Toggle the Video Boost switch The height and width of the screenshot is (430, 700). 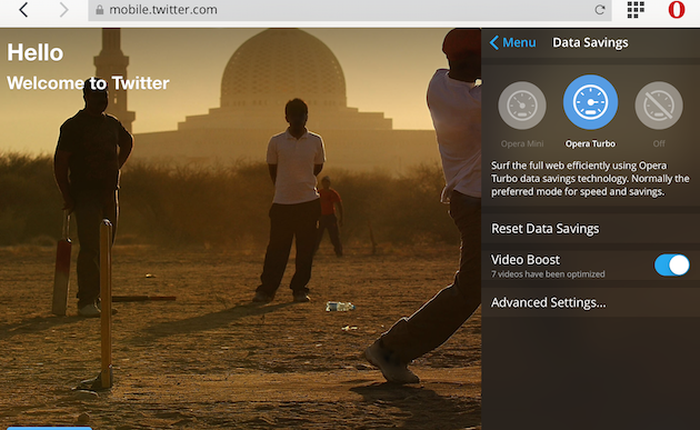click(671, 265)
